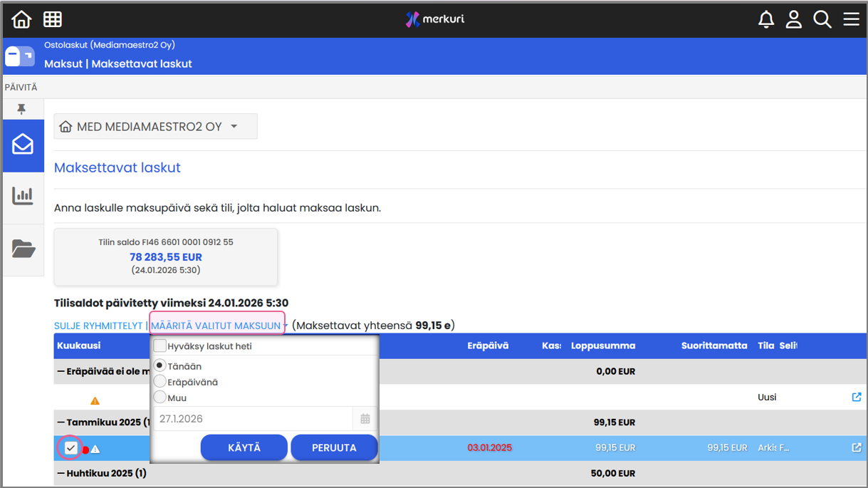Select the Muu radio option
Image resolution: width=868 pixels, height=488 pixels.
point(160,398)
